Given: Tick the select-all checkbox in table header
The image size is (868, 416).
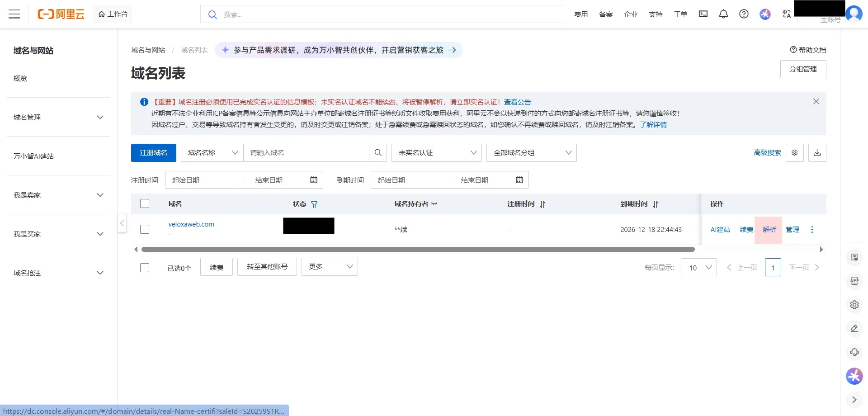Looking at the screenshot, I should pyautogui.click(x=145, y=204).
